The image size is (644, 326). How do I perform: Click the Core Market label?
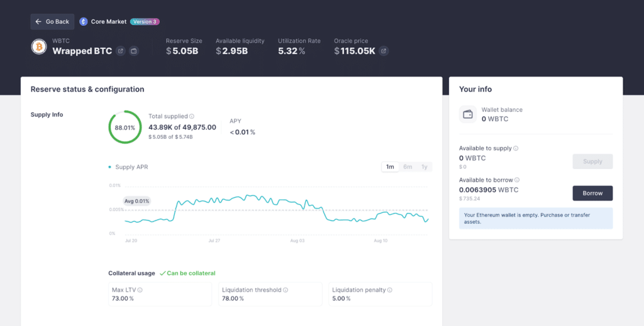[x=109, y=22]
